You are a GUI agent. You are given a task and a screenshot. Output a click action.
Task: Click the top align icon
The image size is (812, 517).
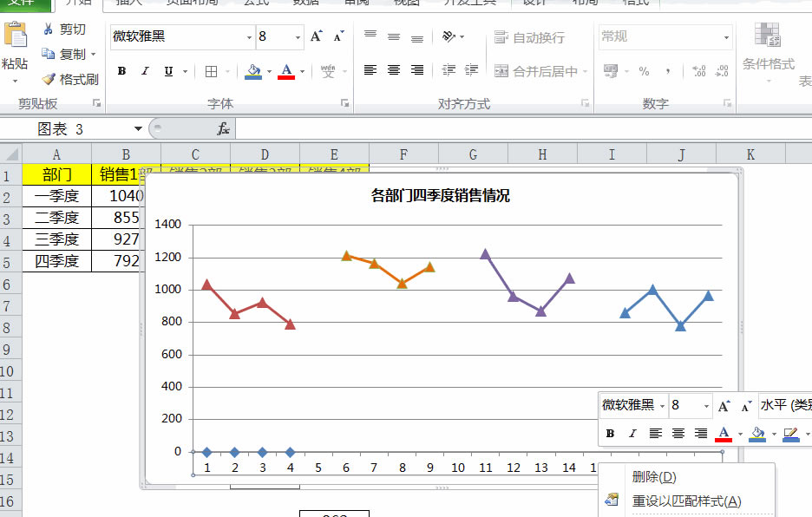(x=370, y=36)
